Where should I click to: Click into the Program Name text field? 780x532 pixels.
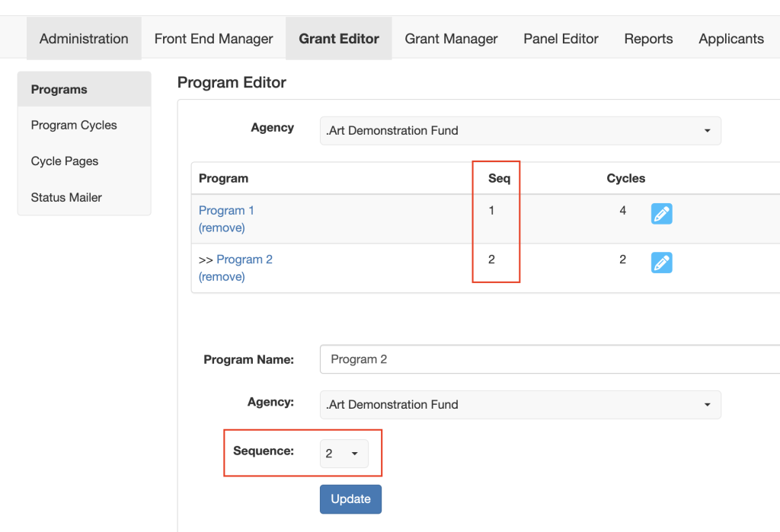[548, 359]
